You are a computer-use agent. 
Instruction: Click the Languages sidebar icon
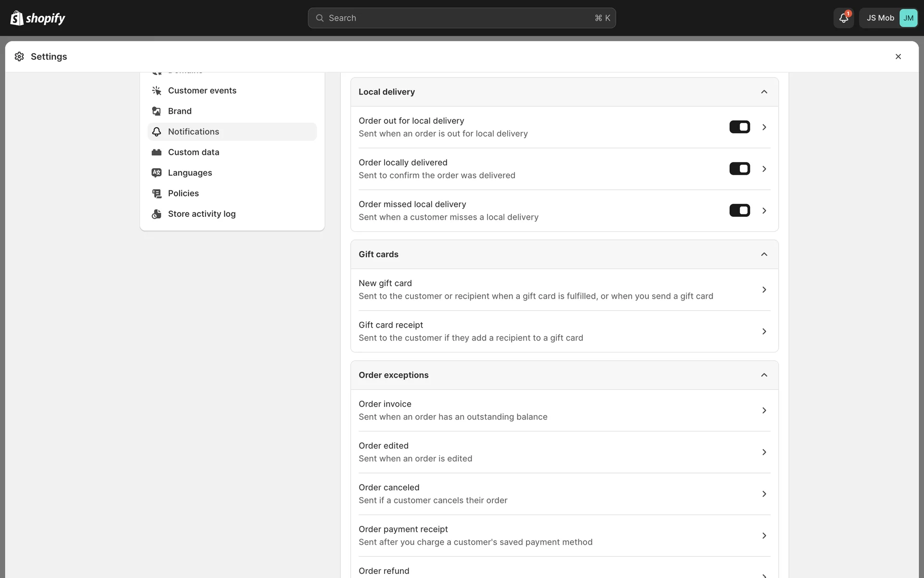tap(156, 173)
